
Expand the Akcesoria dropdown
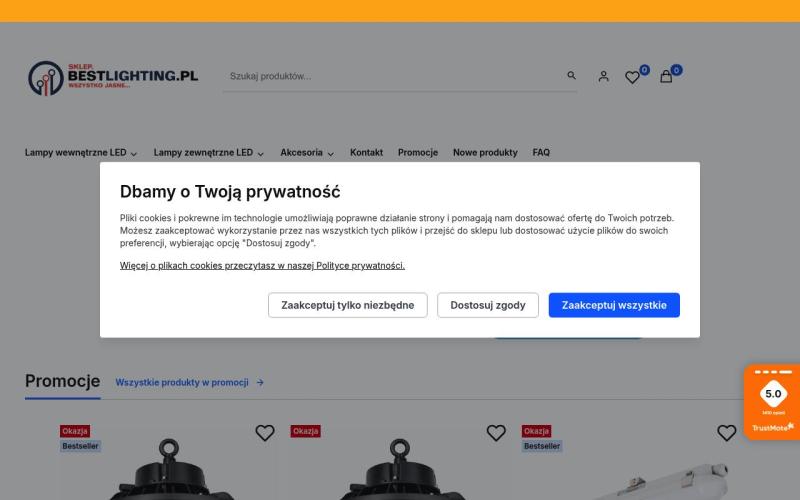tap(307, 153)
